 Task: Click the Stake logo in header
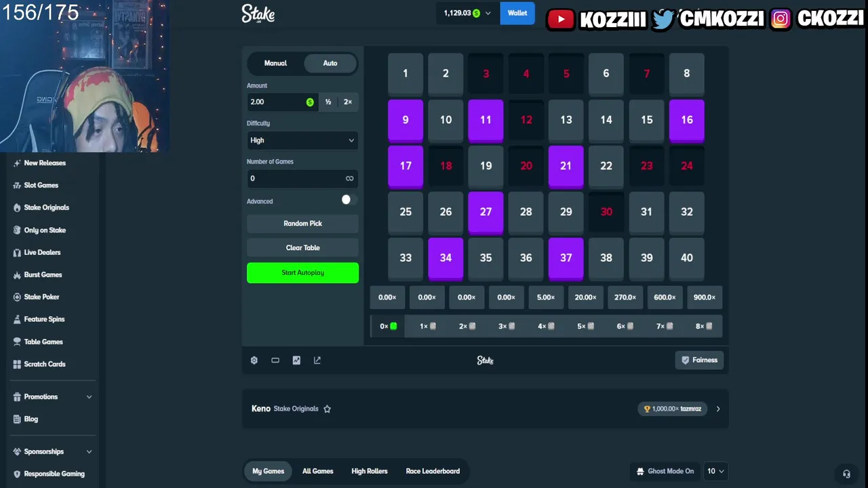point(258,14)
